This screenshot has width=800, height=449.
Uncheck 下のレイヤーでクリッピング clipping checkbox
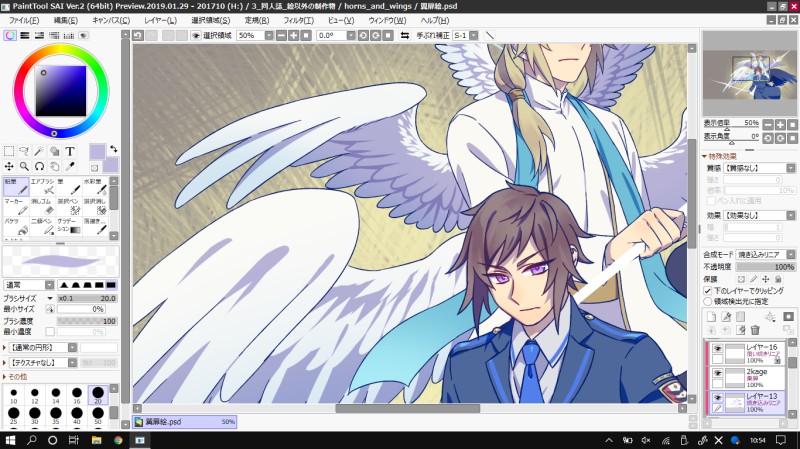tap(708, 291)
